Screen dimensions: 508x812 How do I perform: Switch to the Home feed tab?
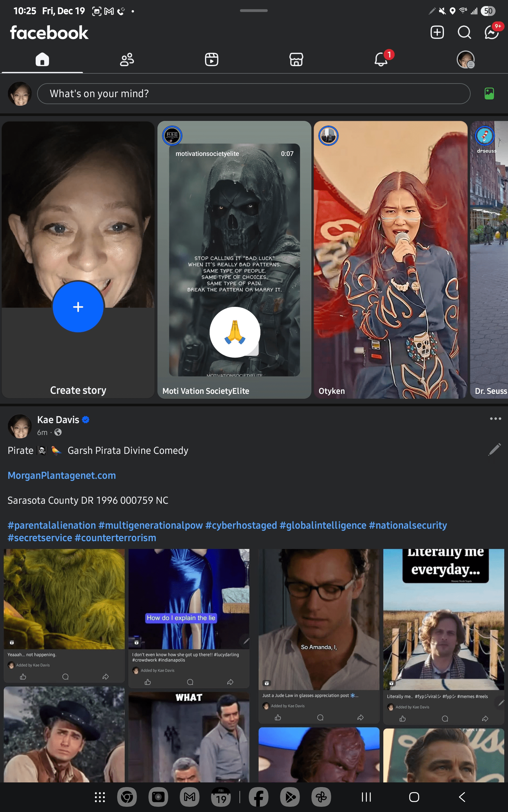(x=42, y=59)
